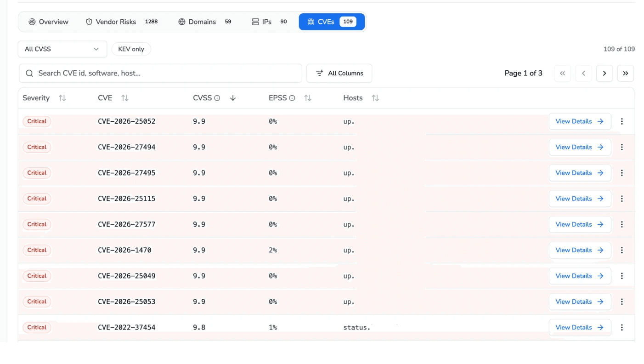
Task: Click Critical badge of CVE-2026-25052
Action: click(37, 121)
